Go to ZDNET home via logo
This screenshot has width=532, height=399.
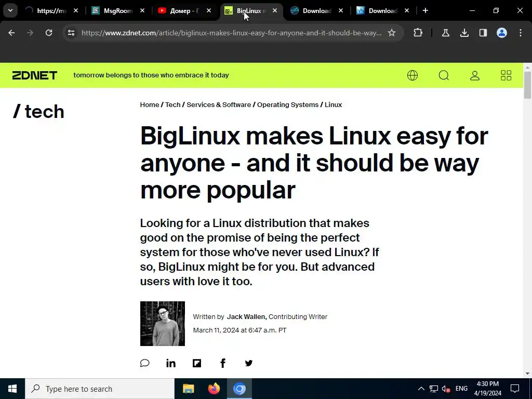pyautogui.click(x=35, y=75)
